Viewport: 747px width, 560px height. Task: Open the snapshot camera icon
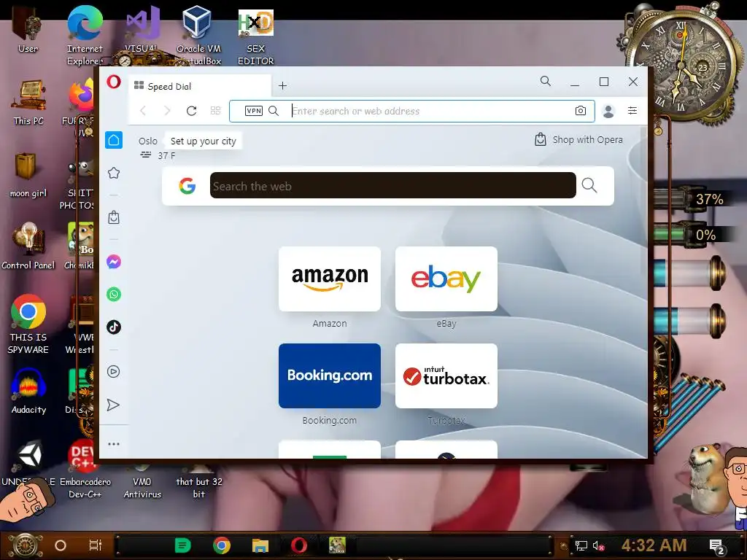[x=580, y=111]
